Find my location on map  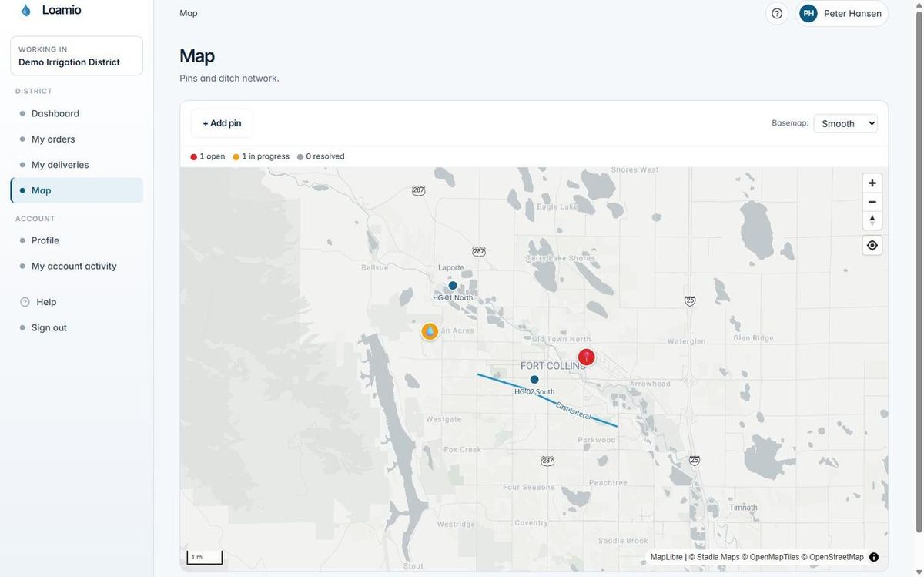pyautogui.click(x=872, y=245)
